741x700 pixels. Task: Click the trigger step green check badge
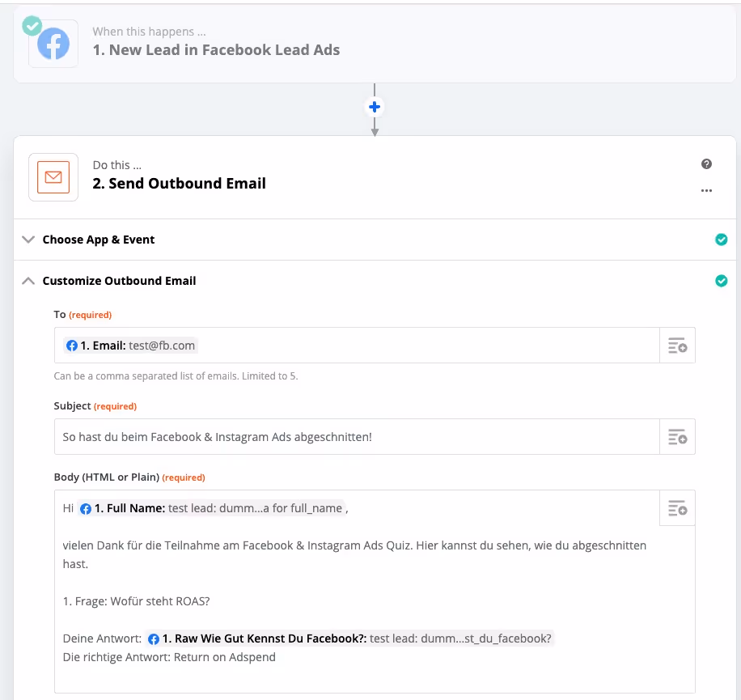pyautogui.click(x=32, y=26)
